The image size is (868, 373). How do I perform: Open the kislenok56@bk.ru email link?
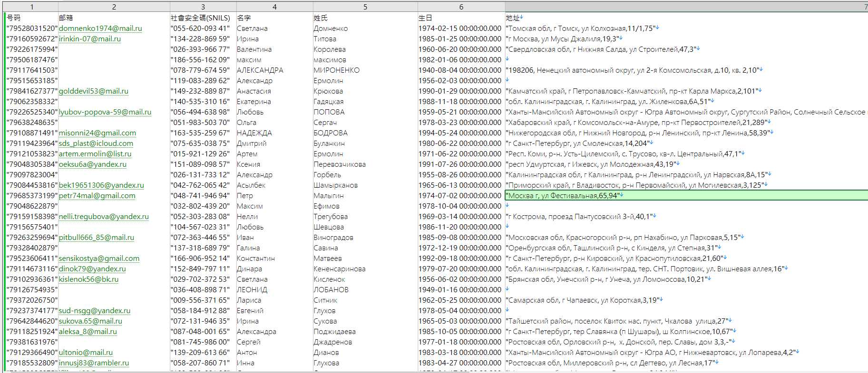88,279
